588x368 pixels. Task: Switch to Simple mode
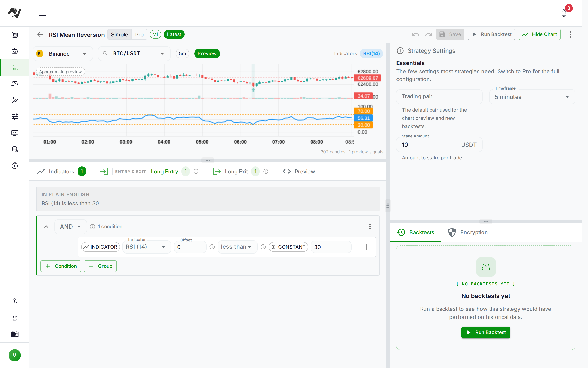pos(119,34)
